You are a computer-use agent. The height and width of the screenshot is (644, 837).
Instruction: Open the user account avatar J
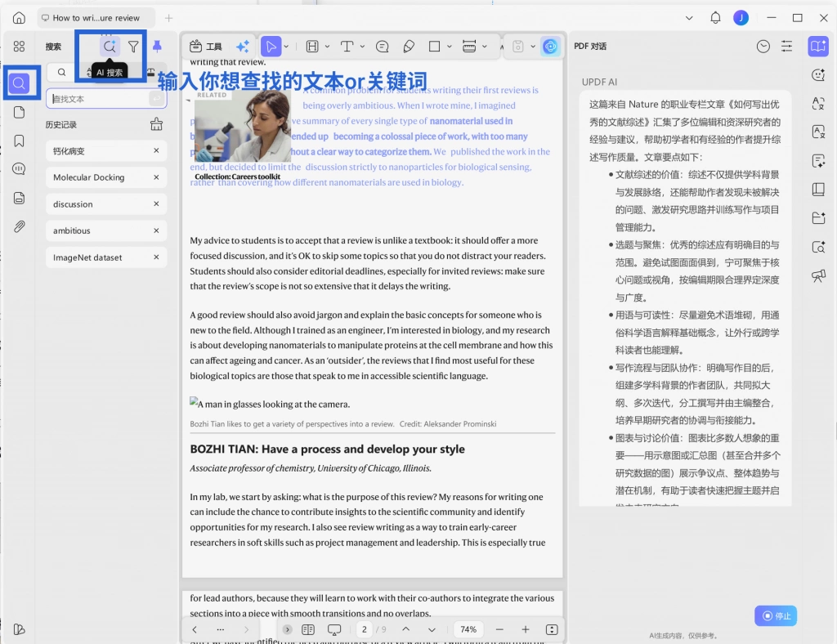(741, 18)
